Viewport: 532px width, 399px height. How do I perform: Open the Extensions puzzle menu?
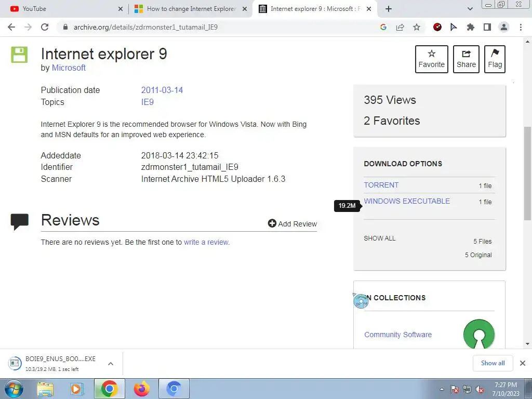click(471, 27)
